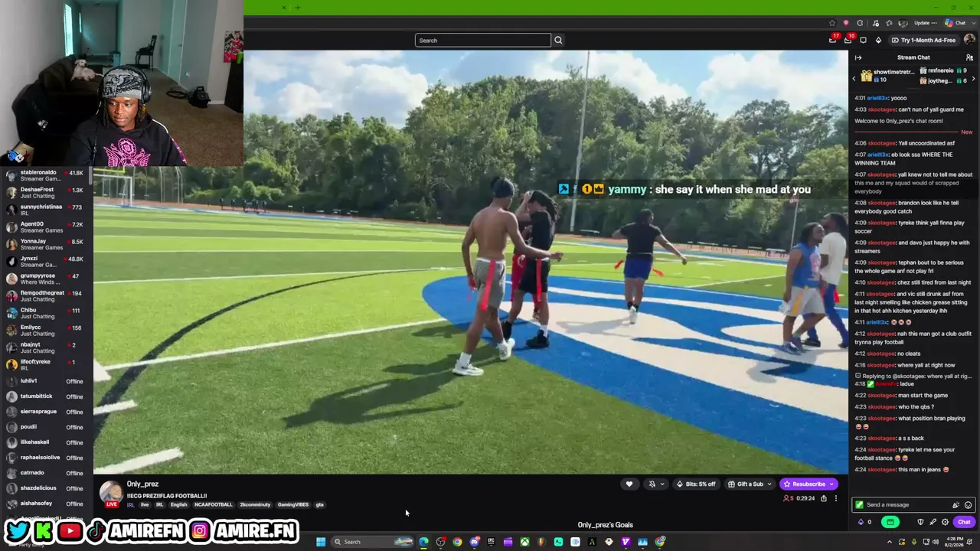Click the Windows Start button
The width and height of the screenshot is (980, 551).
pyautogui.click(x=321, y=542)
